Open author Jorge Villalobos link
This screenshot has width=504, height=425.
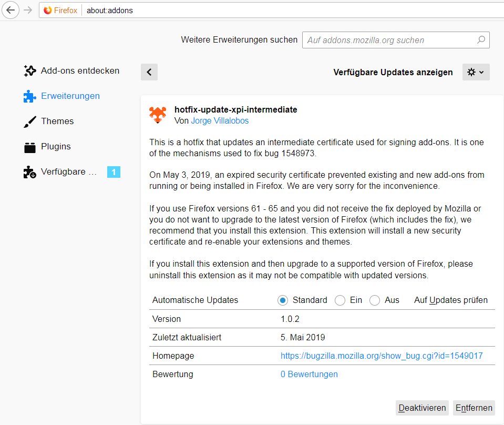pos(220,120)
